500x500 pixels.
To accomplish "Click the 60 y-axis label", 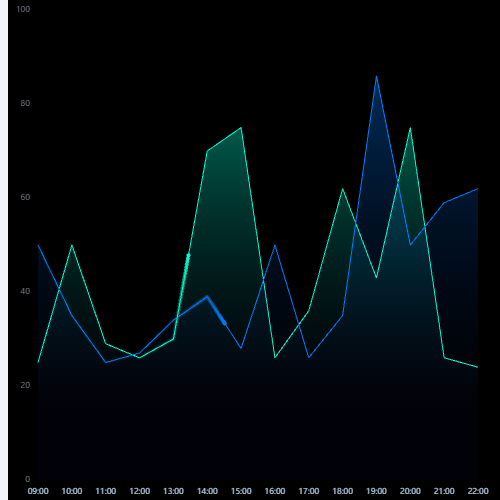I will click(25, 197).
